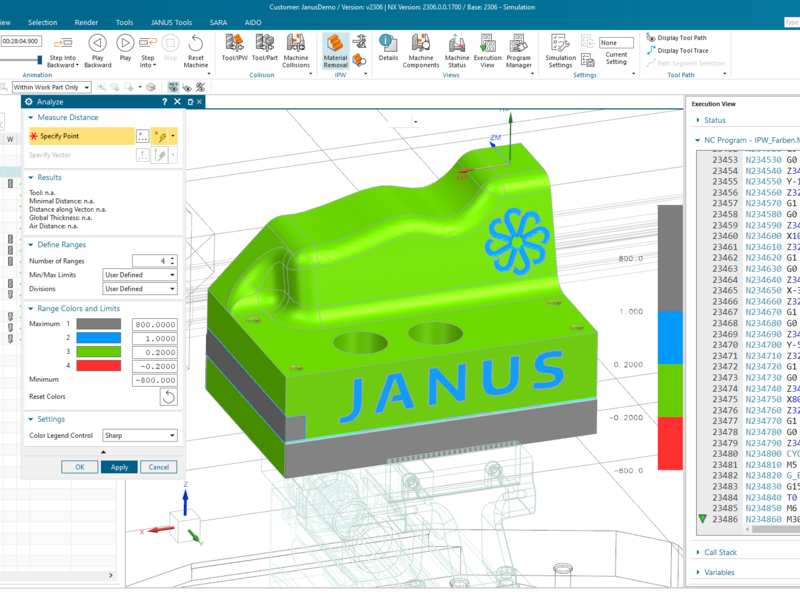Screen dimensions: 800x600
Task: Click the Reset Machine icon
Action: (x=196, y=43)
